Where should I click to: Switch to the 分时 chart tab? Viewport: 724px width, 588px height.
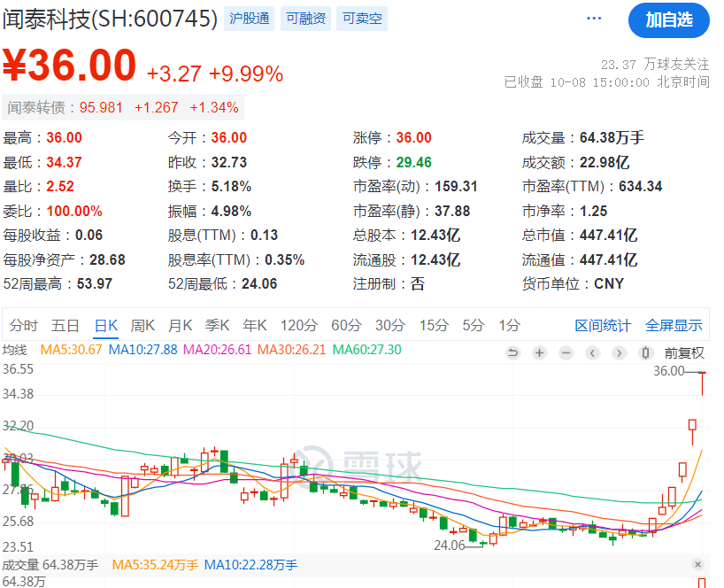coord(24,326)
